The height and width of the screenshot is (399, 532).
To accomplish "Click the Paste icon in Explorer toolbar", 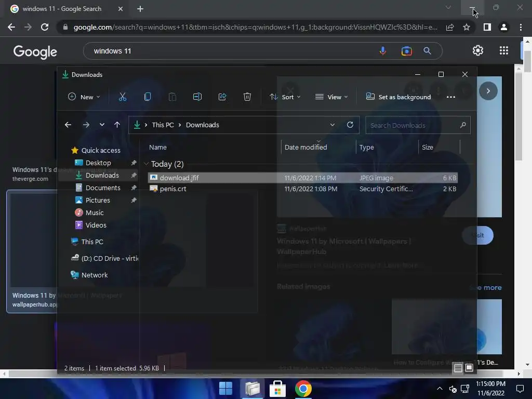I will click(x=172, y=97).
